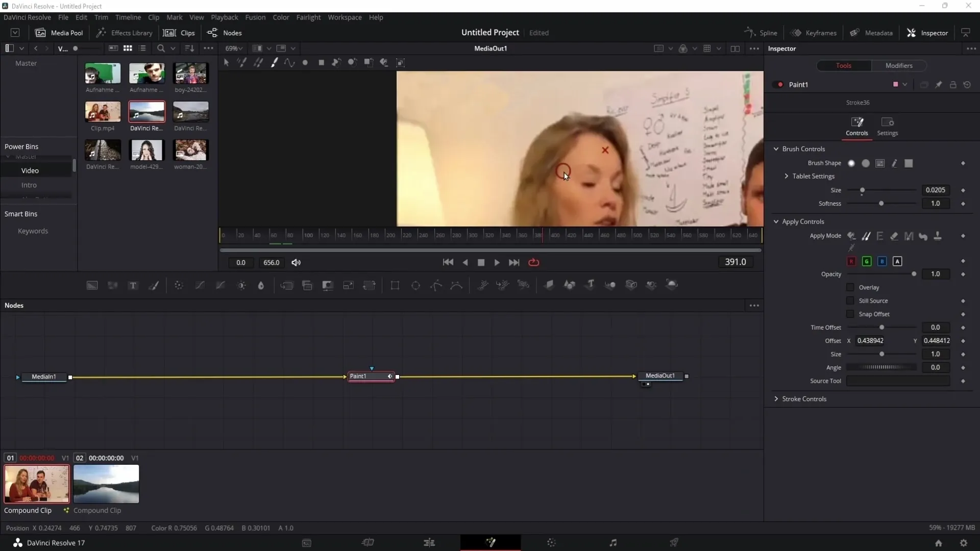Image resolution: width=980 pixels, height=551 pixels.
Task: Open the Fusion menu in menu bar
Action: [x=255, y=17]
